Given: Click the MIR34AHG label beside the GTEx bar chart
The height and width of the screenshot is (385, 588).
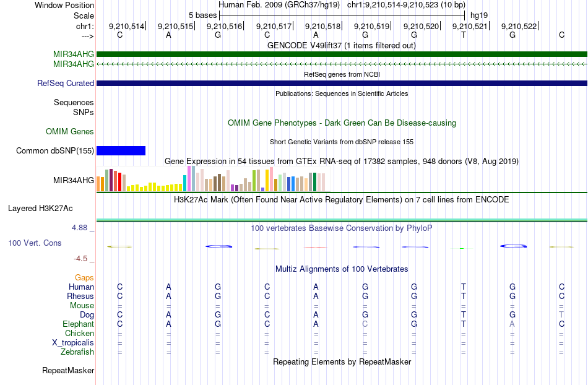Looking at the screenshot, I should [74, 180].
